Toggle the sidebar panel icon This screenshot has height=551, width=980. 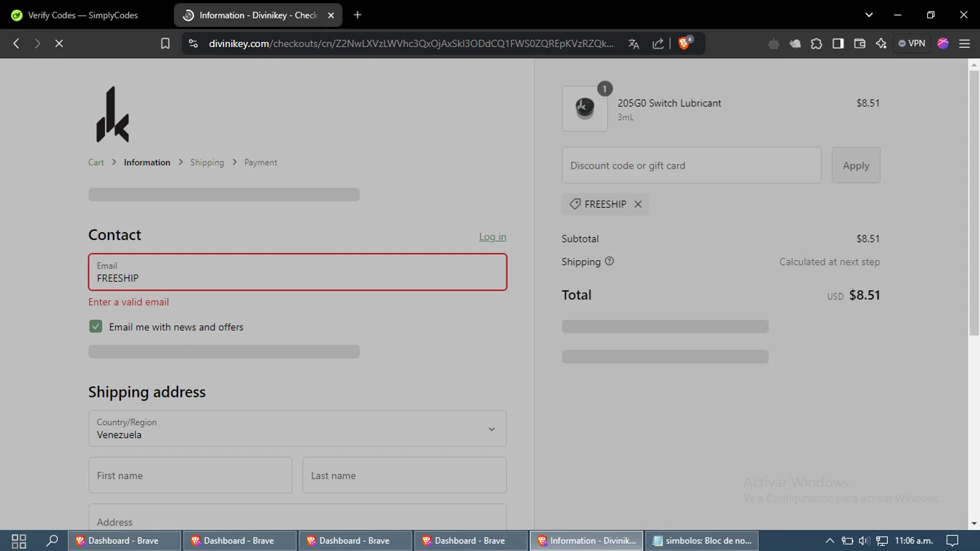point(838,44)
